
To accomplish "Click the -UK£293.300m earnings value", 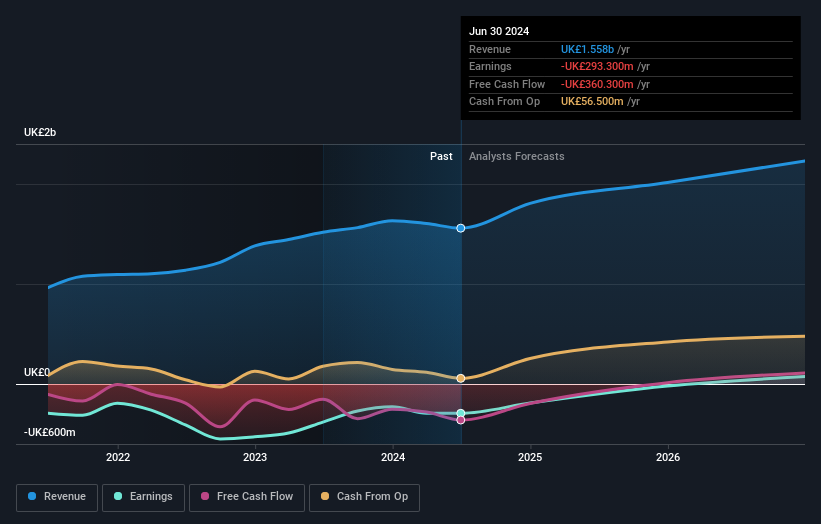I will (597, 66).
